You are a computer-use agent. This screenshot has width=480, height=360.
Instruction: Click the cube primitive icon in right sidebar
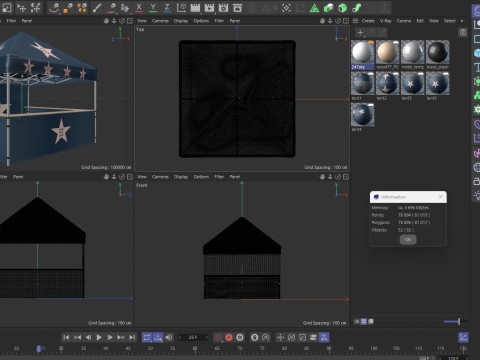coord(477,53)
